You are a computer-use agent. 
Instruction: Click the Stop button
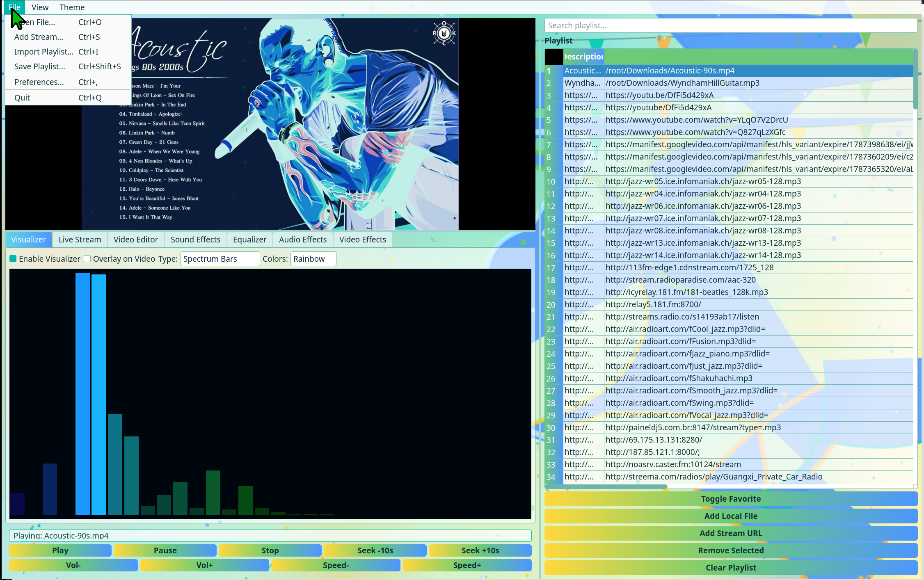tap(270, 550)
